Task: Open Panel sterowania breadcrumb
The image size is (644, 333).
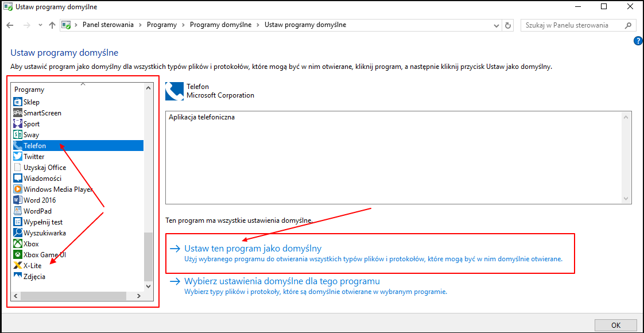Action: 108,25
